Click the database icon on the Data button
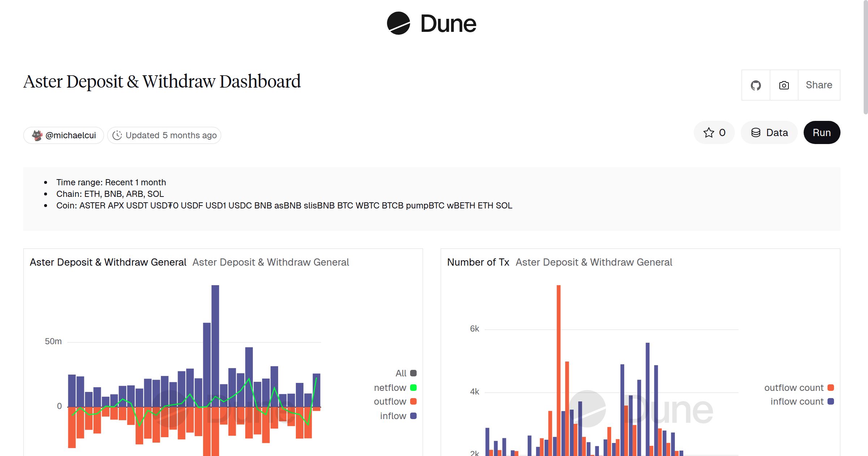The height and width of the screenshot is (456, 868). [756, 132]
